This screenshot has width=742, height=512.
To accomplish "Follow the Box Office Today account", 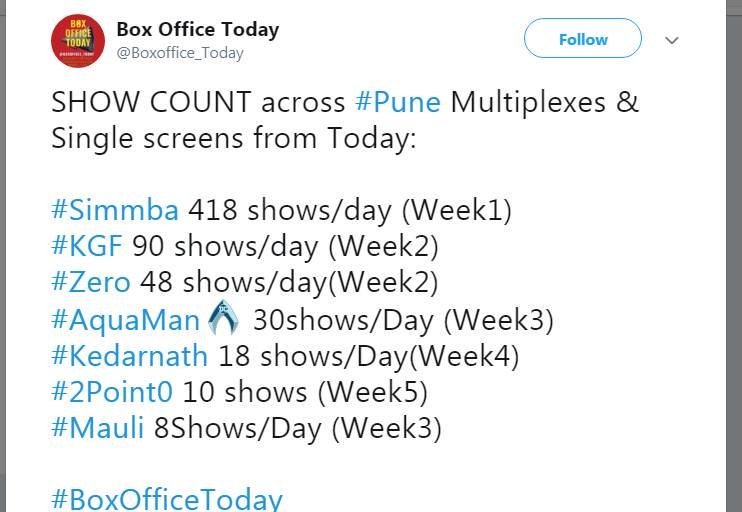I will point(583,39).
